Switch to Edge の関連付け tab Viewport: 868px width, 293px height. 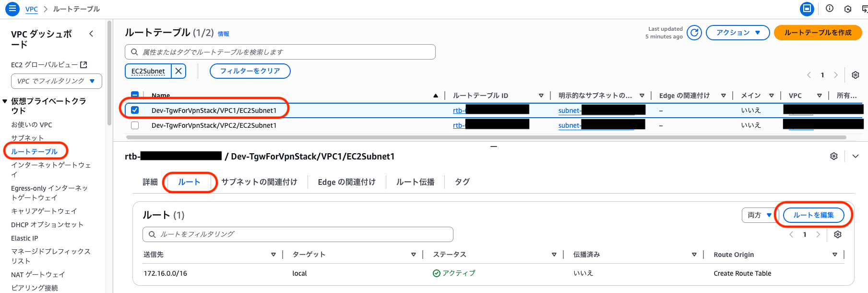[x=346, y=182]
